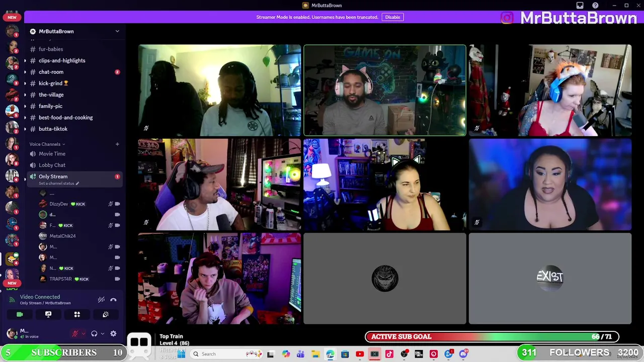The width and height of the screenshot is (644, 362).
Task: Create a new voice channel with plus
Action: pyautogui.click(x=117, y=144)
